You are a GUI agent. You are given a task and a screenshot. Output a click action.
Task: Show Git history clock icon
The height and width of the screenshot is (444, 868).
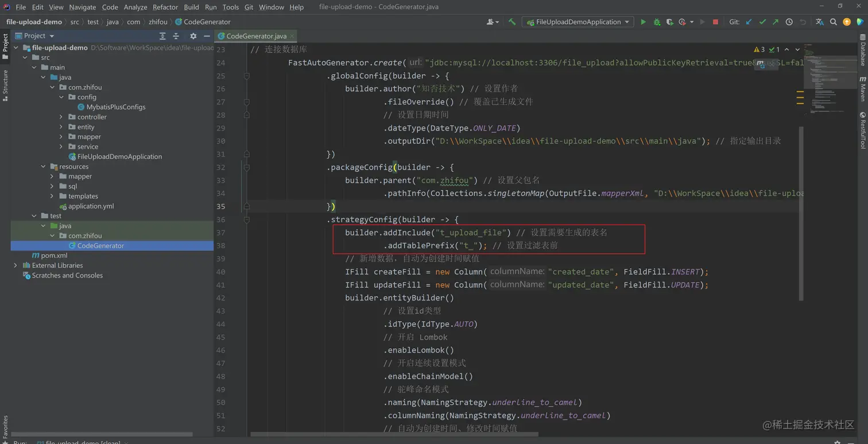[x=789, y=22]
